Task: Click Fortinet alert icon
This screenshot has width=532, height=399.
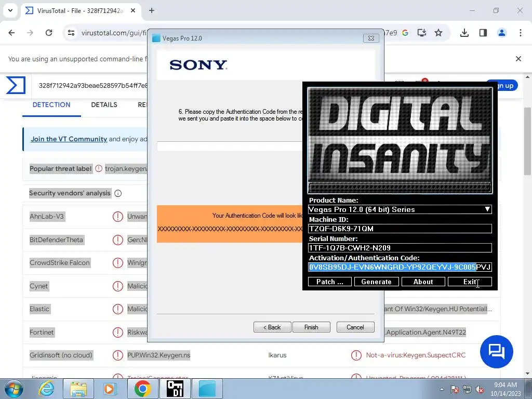Action: 118,332
